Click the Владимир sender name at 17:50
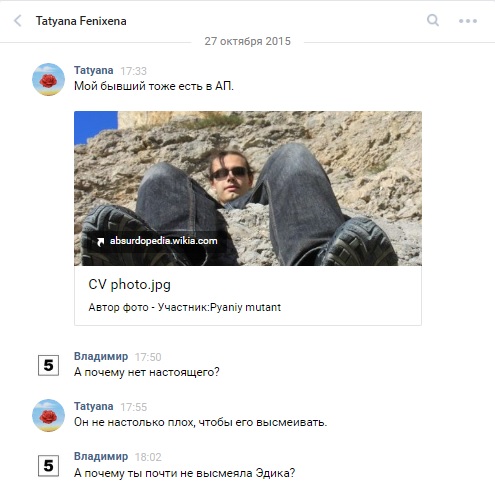Viewport: 495px width, 483px height. (101, 356)
